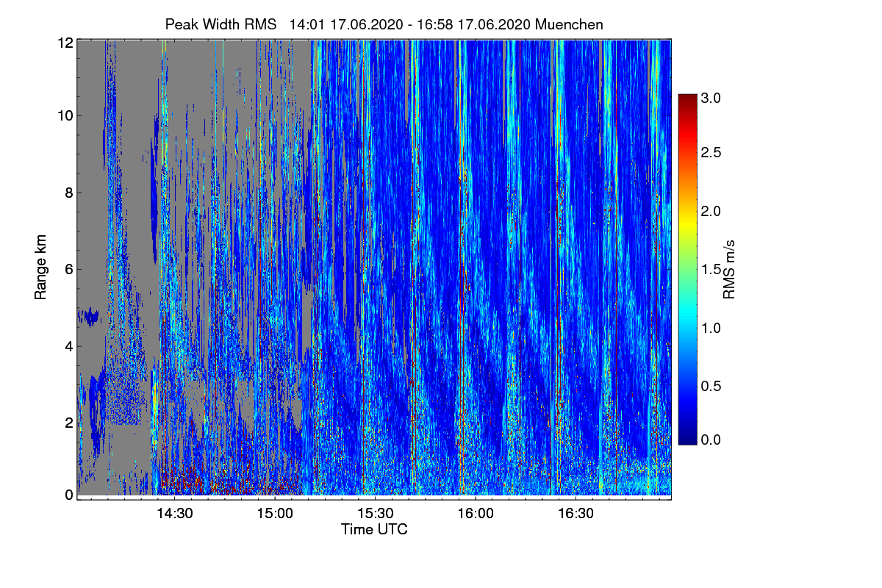Click the dark blue bottom of the colorbar

[x=687, y=437]
